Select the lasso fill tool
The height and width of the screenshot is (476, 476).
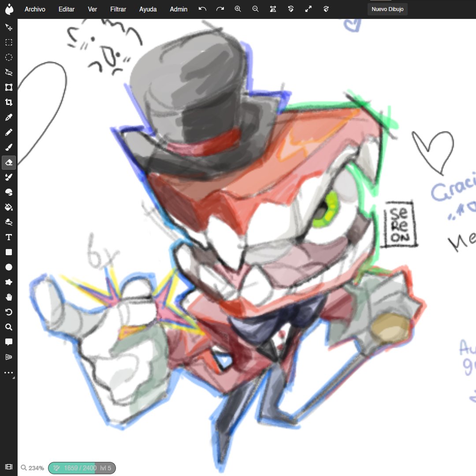9,222
